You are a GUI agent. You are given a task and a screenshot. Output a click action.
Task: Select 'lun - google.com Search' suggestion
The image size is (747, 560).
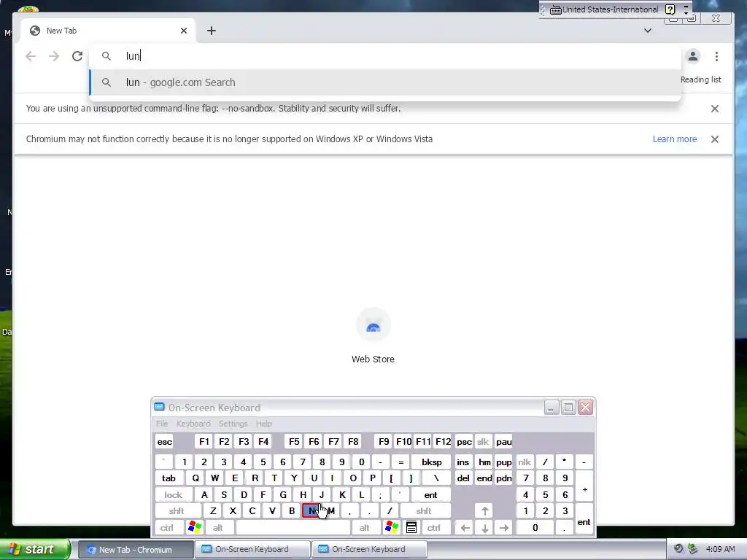385,82
